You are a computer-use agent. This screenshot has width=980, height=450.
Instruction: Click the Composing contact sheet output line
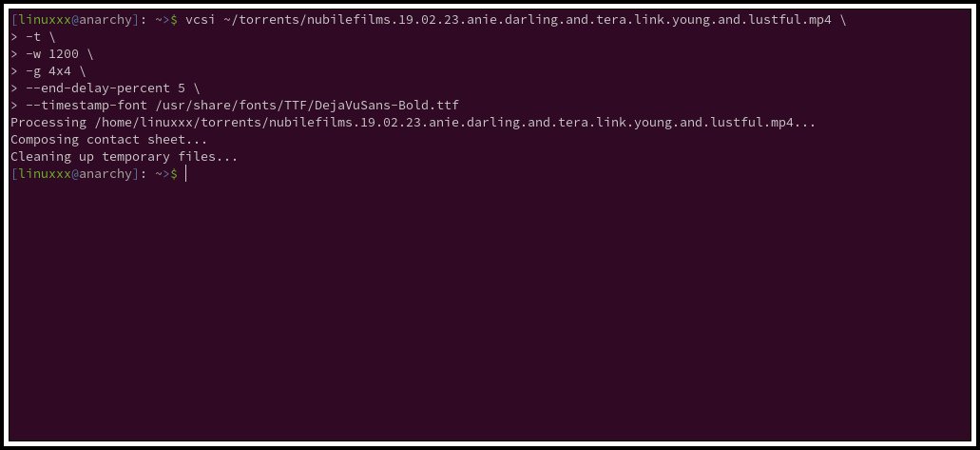point(108,140)
